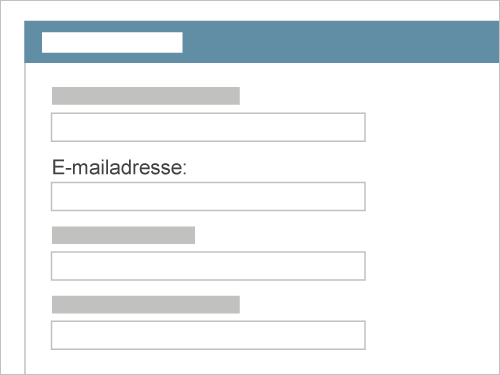Screen dimensions: 500x375
Task: Click the short gray label placeholder
Action: coord(123,235)
